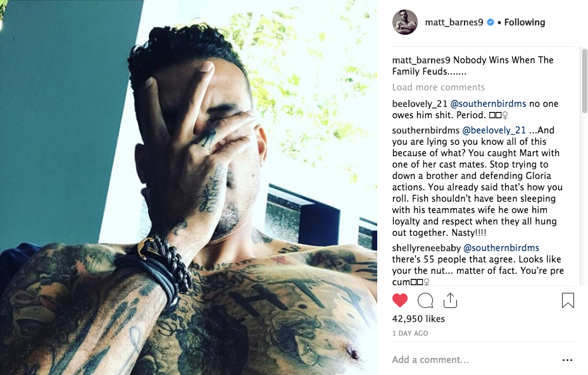588x375 pixels.
Task: Click the comments scrollbar thumb
Action: pyautogui.click(x=584, y=80)
